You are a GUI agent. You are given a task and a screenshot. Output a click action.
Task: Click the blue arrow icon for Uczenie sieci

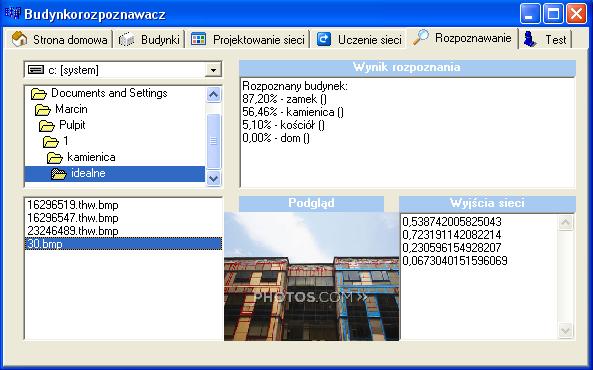324,39
